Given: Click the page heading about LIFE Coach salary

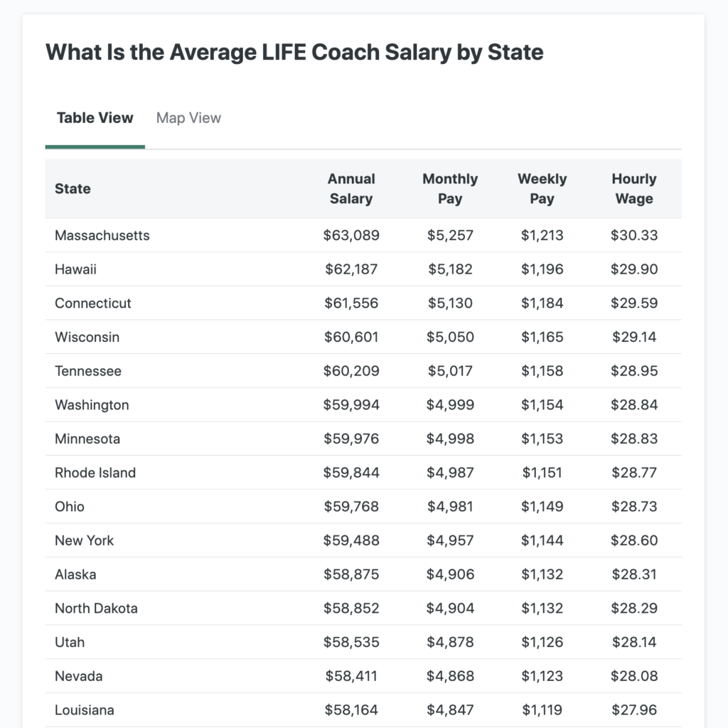Looking at the screenshot, I should pyautogui.click(x=294, y=52).
